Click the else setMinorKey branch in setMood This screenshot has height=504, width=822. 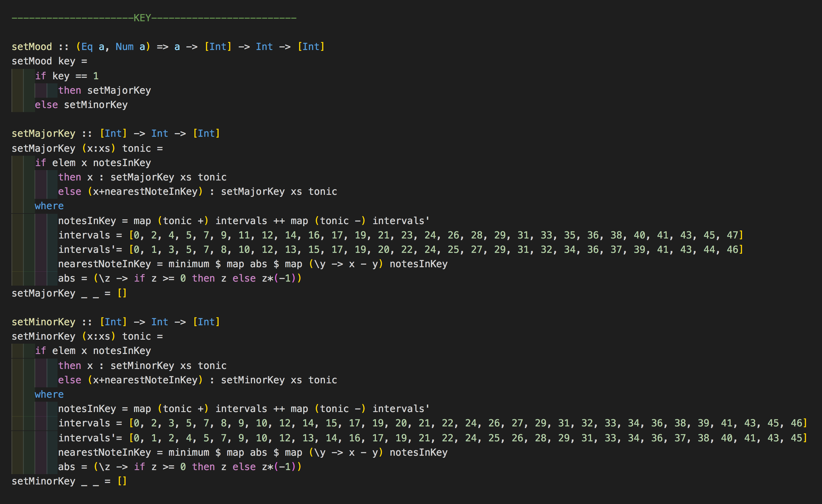pos(81,104)
